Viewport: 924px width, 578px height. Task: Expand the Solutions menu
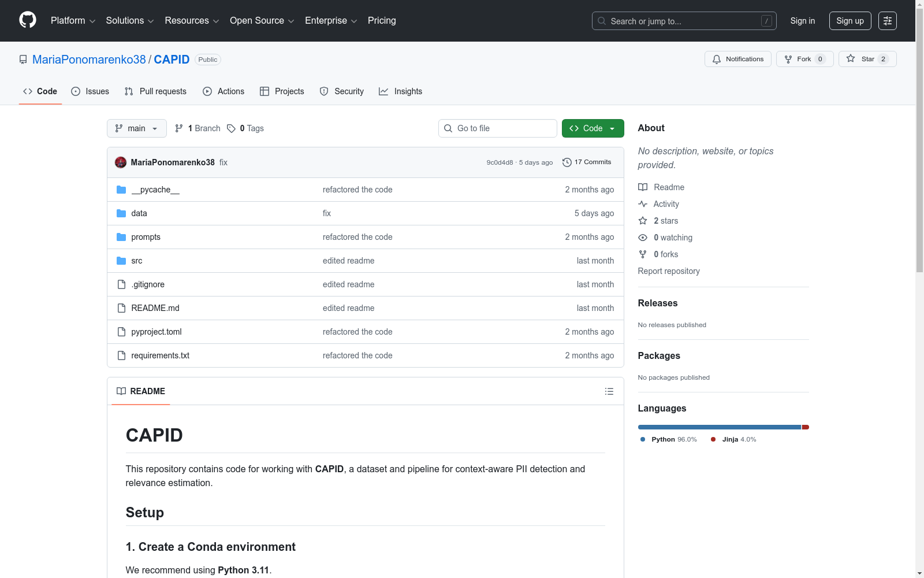130,21
